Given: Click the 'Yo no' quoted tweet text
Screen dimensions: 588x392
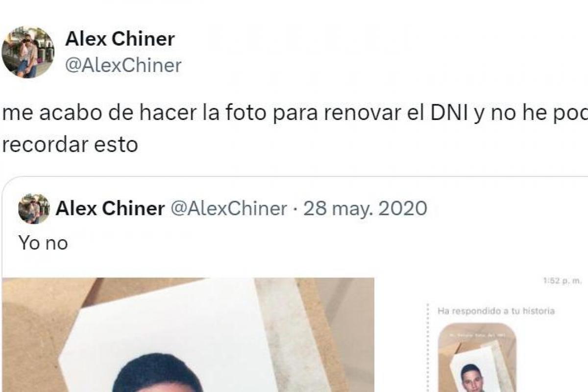Looking at the screenshot, I should [43, 243].
